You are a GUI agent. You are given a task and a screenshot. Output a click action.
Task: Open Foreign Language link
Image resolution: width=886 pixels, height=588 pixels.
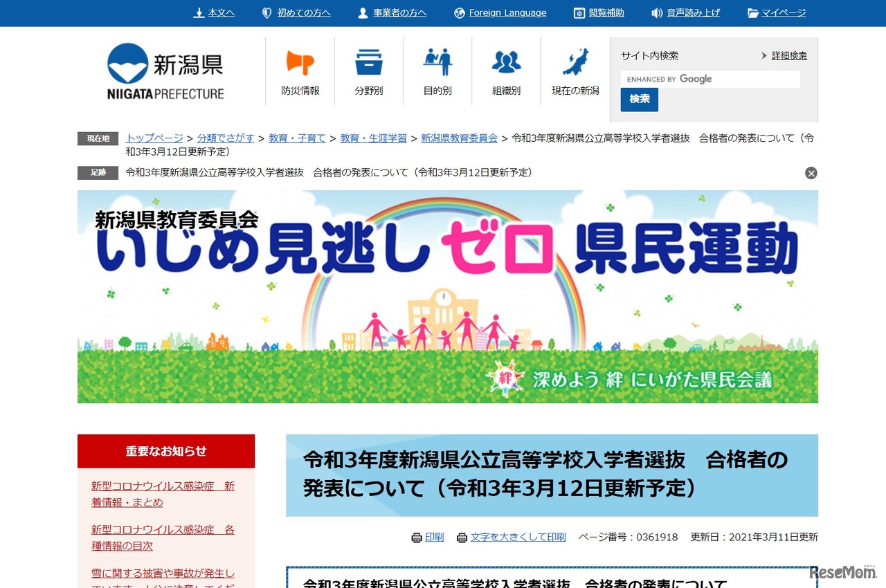coord(507,13)
